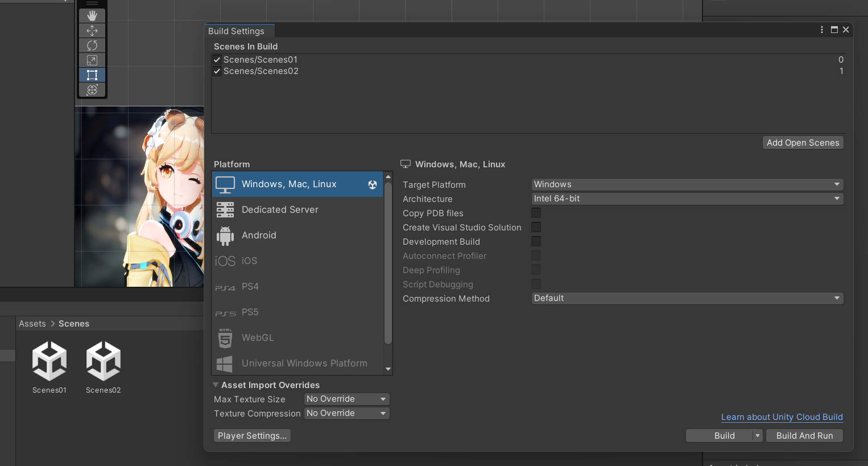This screenshot has width=868, height=466.
Task: Select the Move tool
Action: 92,31
